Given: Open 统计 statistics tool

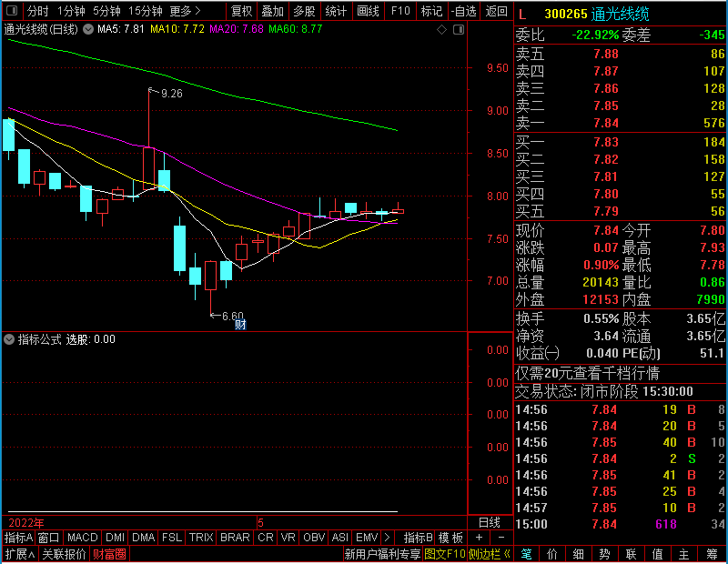Looking at the screenshot, I should (x=336, y=11).
